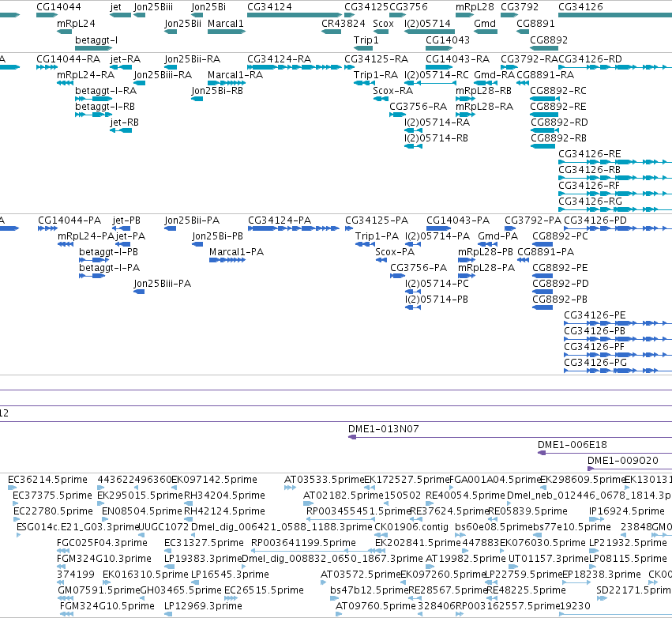Select EST GH03465.5prime
Screen dimensions: 672x618
tap(144, 599)
